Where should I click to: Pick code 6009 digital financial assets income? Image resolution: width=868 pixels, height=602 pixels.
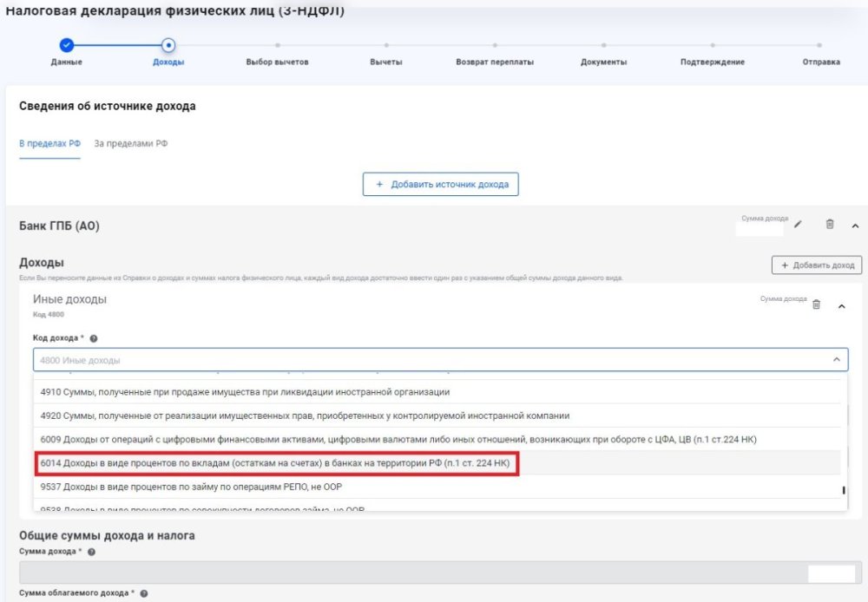click(x=398, y=439)
